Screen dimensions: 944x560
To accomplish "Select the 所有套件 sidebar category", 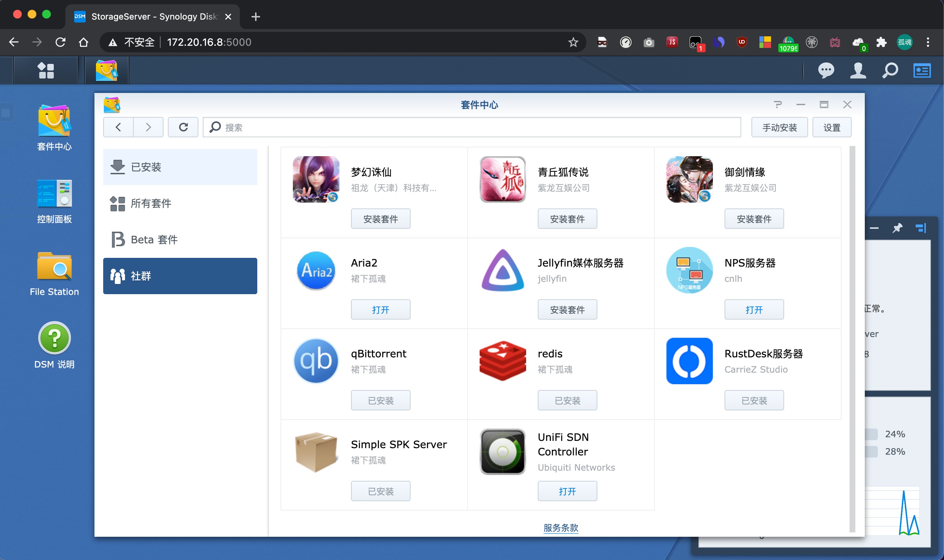I will click(180, 203).
